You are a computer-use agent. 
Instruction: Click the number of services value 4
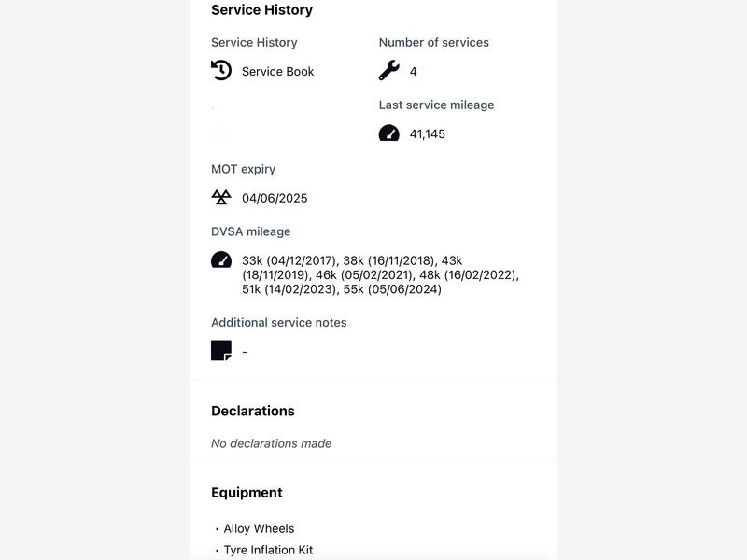pyautogui.click(x=413, y=72)
